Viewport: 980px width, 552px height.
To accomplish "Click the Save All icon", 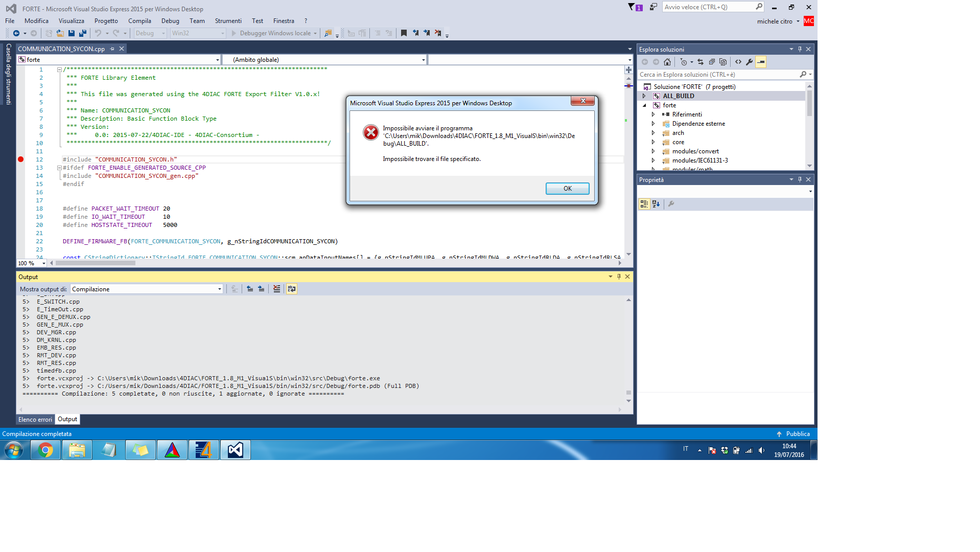I will coord(82,33).
